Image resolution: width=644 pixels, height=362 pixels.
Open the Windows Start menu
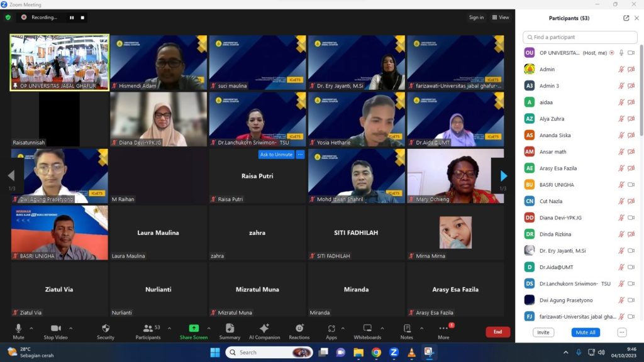[215, 352]
